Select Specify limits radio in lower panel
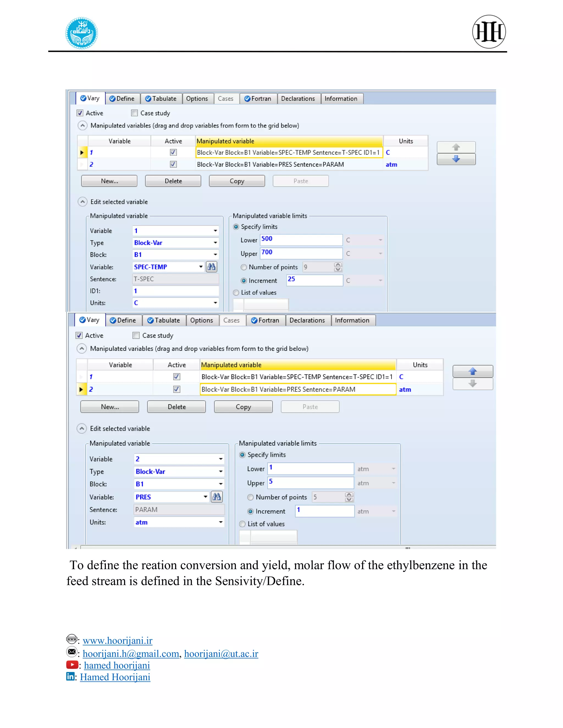563x728 pixels. (242, 455)
